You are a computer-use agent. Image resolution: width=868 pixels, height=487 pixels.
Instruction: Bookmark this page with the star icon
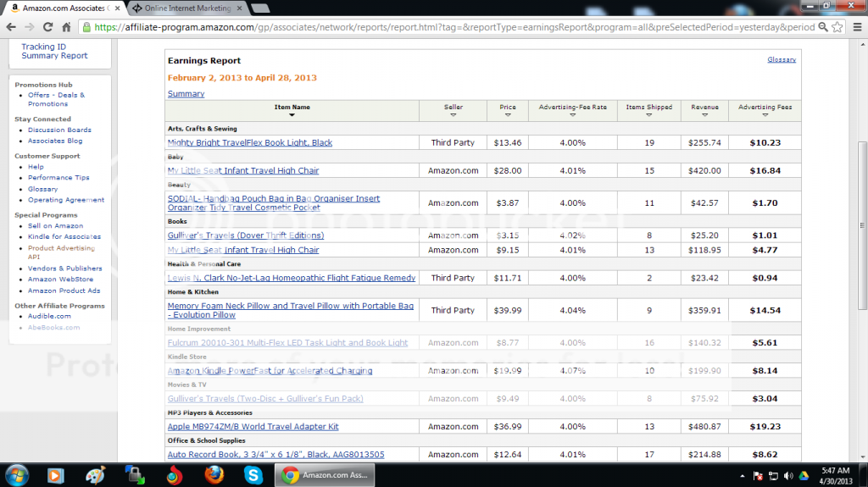[x=837, y=26]
